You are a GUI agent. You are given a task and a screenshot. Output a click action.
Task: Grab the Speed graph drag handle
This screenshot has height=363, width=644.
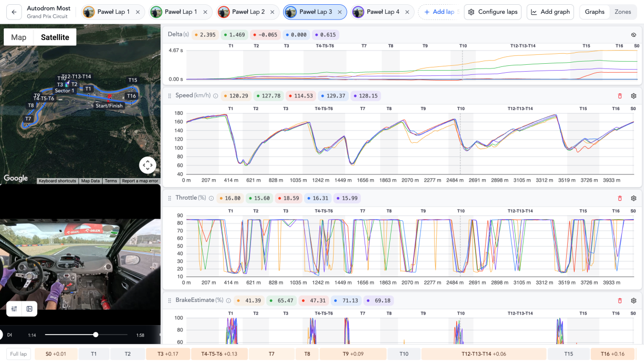169,96
